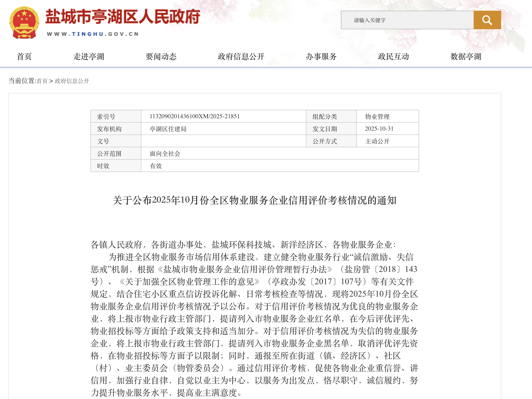Click the notice title about 物业服务企业信用评价
Viewport: 532px width, 399px height.
click(x=255, y=200)
